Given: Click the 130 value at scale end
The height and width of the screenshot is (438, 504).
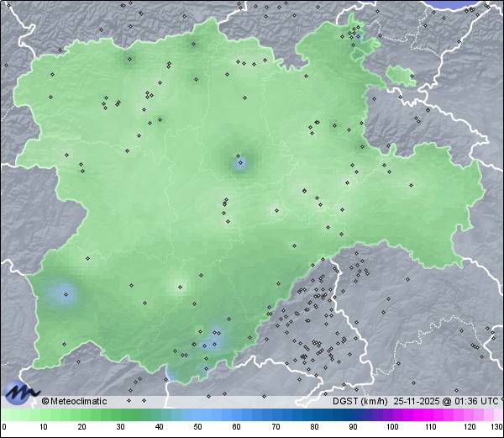Looking at the screenshot, I should (496, 427).
